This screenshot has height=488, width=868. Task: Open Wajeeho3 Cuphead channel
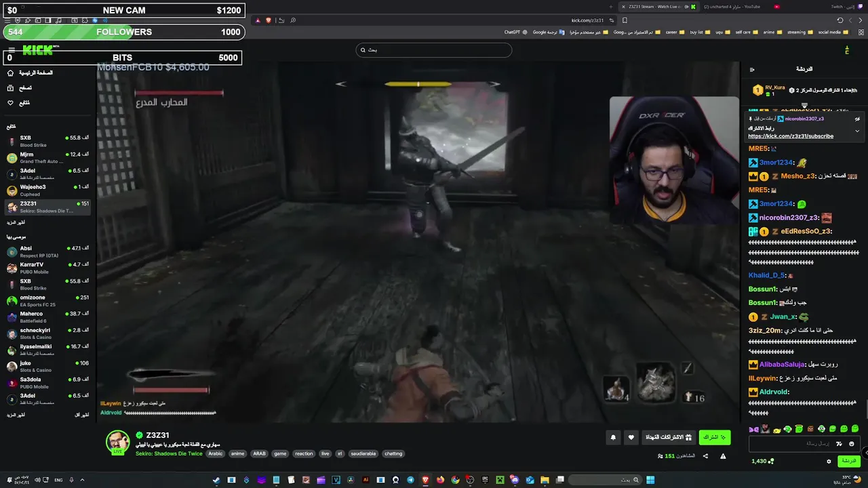[47, 190]
